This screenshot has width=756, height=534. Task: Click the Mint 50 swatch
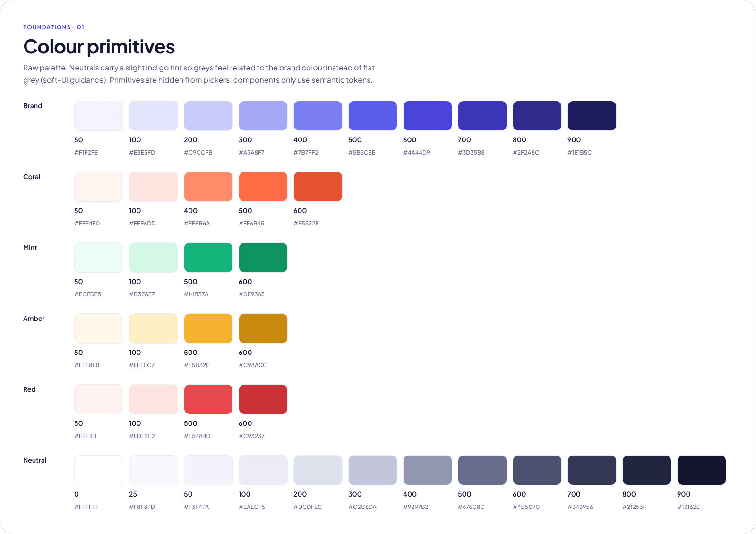point(99,258)
